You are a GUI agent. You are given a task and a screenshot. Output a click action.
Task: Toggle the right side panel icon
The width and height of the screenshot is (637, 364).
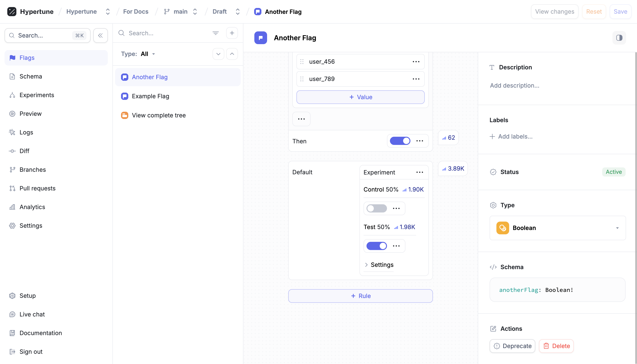click(x=619, y=38)
